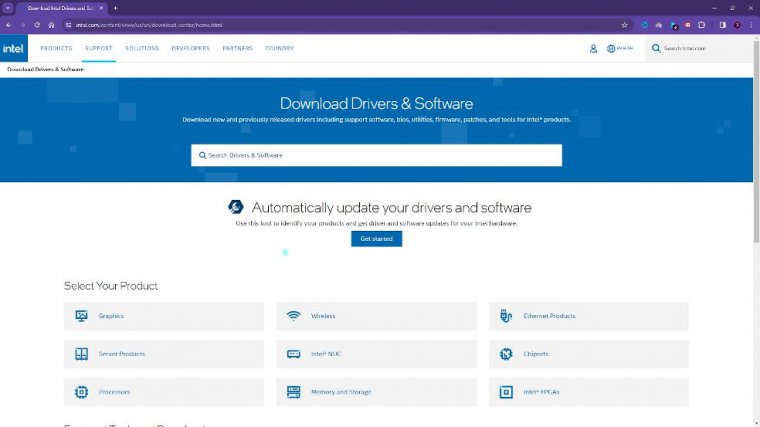Click the Get started button
760x427 pixels.
coord(376,239)
